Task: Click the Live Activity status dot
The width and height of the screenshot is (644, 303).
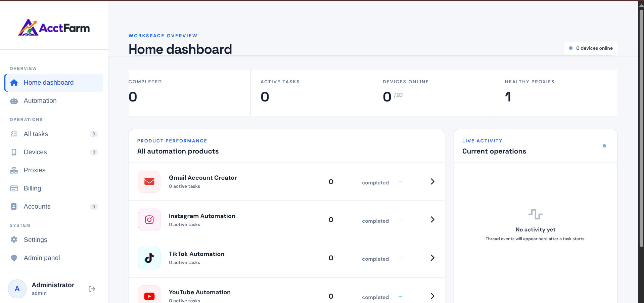Action: (x=604, y=146)
